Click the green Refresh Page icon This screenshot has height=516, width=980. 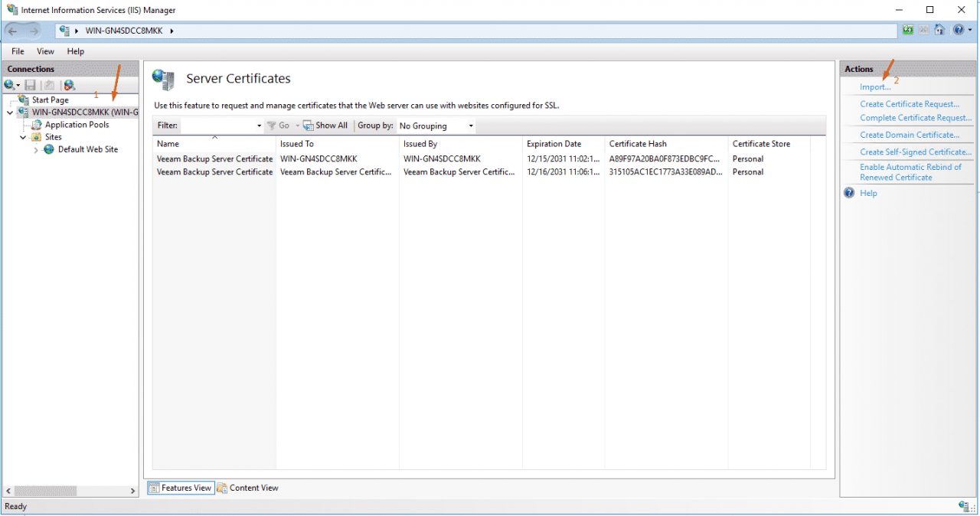908,31
